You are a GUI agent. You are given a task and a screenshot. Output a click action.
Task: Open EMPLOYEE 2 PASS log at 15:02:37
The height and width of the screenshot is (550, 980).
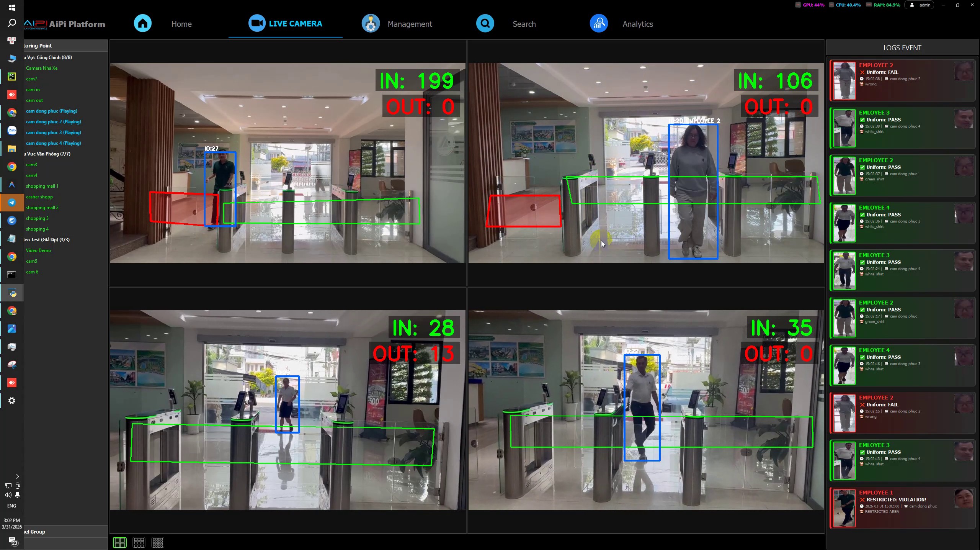click(x=903, y=175)
